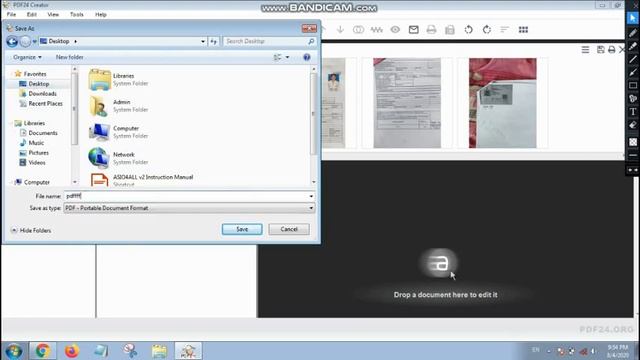
Task: Click the document print icon near thumbnails
Action: point(611,50)
